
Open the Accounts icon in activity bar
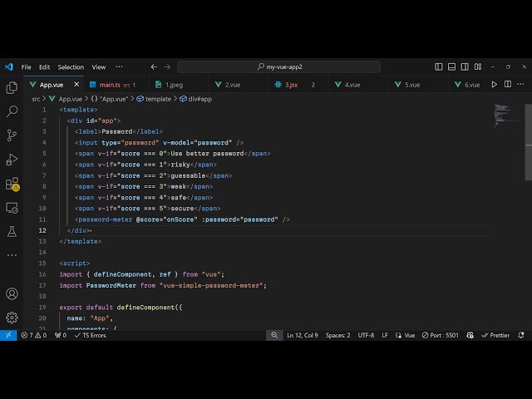(x=12, y=293)
